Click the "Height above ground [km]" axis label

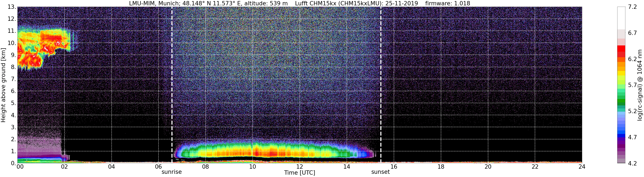pos(3,85)
